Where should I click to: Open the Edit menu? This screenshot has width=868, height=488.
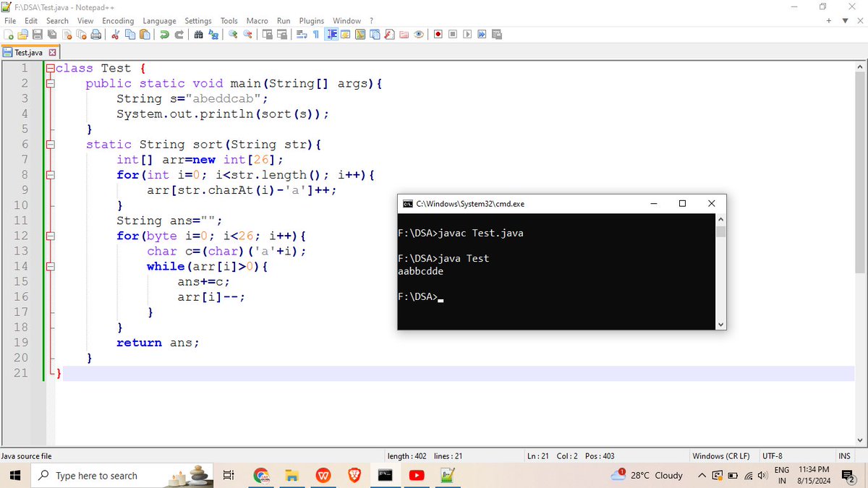click(30, 21)
